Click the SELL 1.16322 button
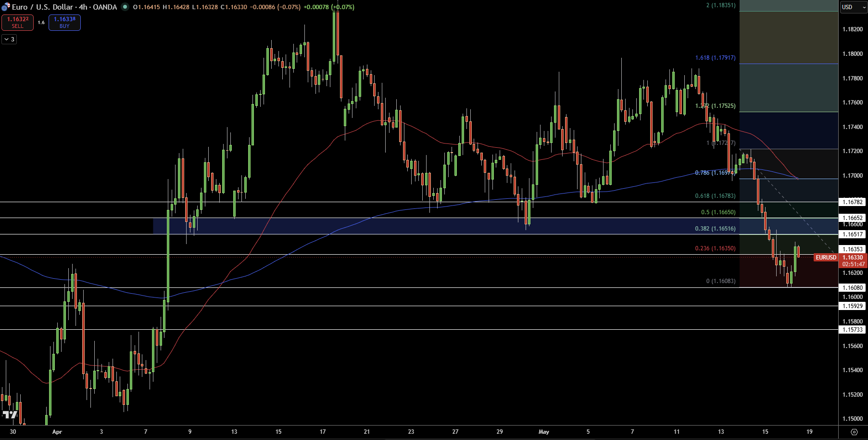The image size is (868, 440). click(17, 22)
